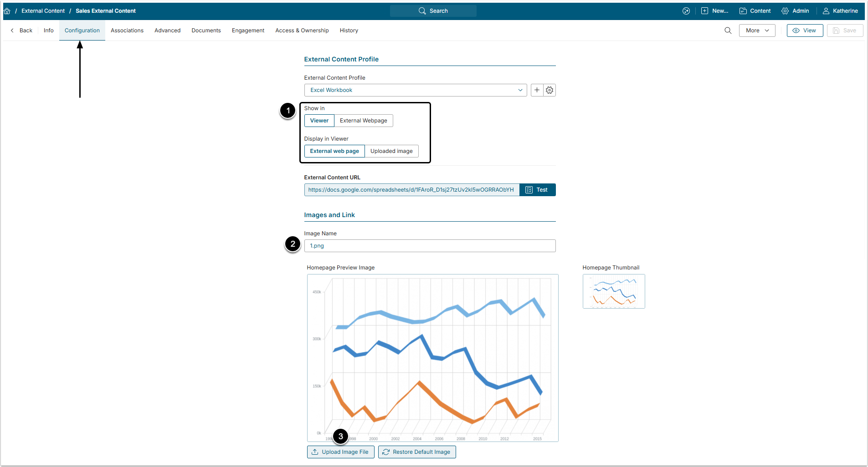Open the Documents tab
This screenshot has width=868, height=467.
click(x=206, y=30)
